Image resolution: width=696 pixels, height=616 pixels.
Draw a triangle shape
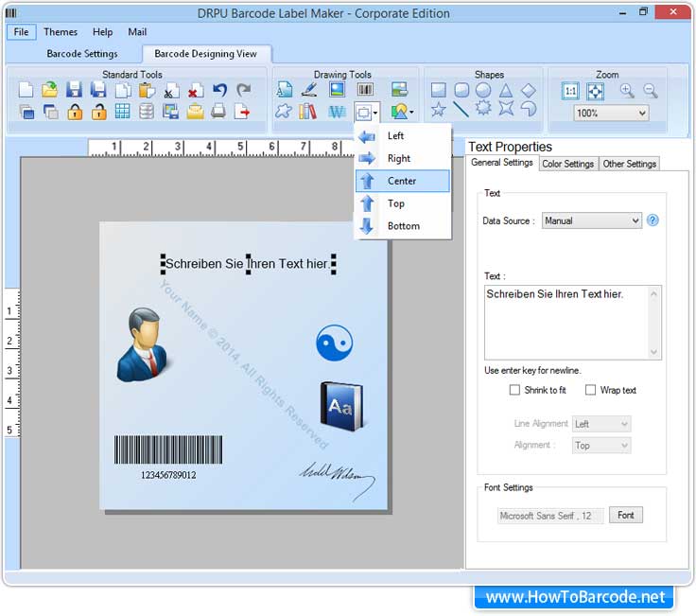506,90
